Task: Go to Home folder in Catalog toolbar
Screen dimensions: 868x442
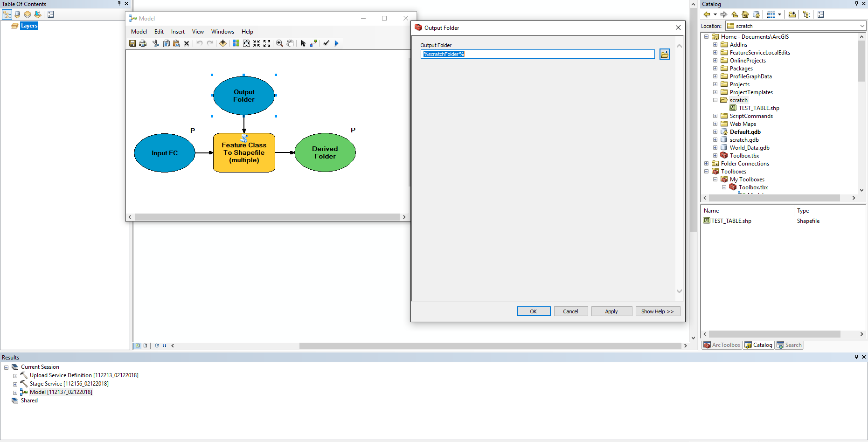Action: tap(745, 14)
